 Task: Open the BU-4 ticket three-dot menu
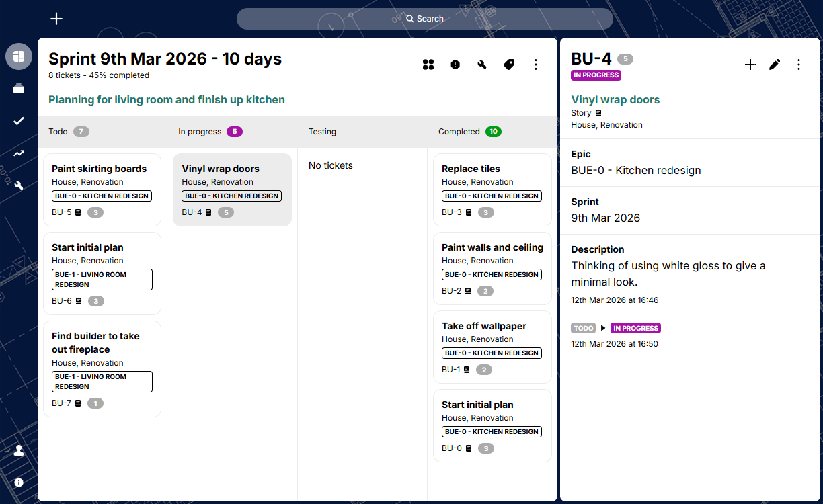[x=799, y=65]
